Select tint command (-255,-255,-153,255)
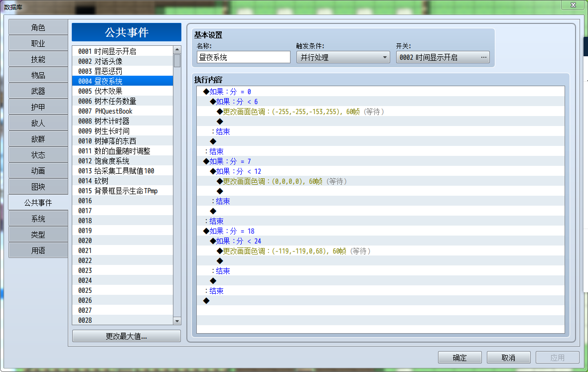Viewport: 588px width, 372px height. [x=381, y=111]
